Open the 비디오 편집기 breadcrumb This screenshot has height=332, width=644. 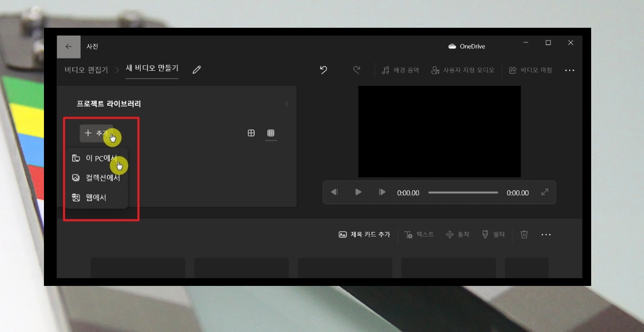pyautogui.click(x=86, y=70)
